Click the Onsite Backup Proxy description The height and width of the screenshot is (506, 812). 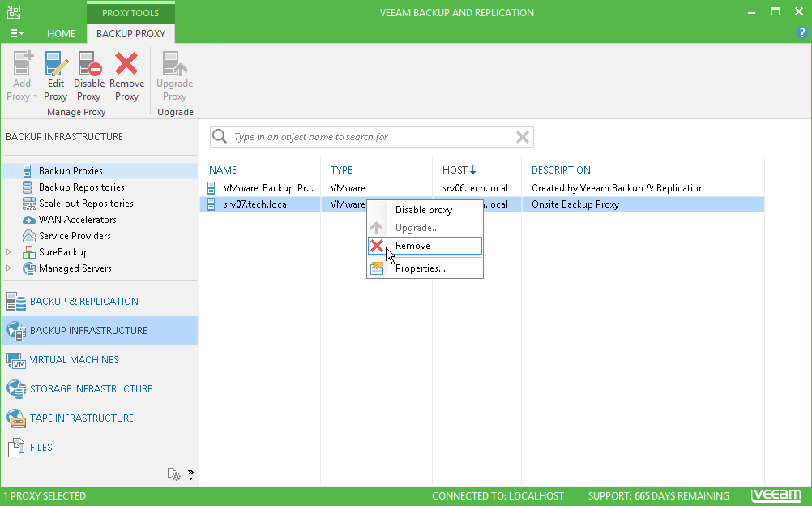[x=575, y=204]
